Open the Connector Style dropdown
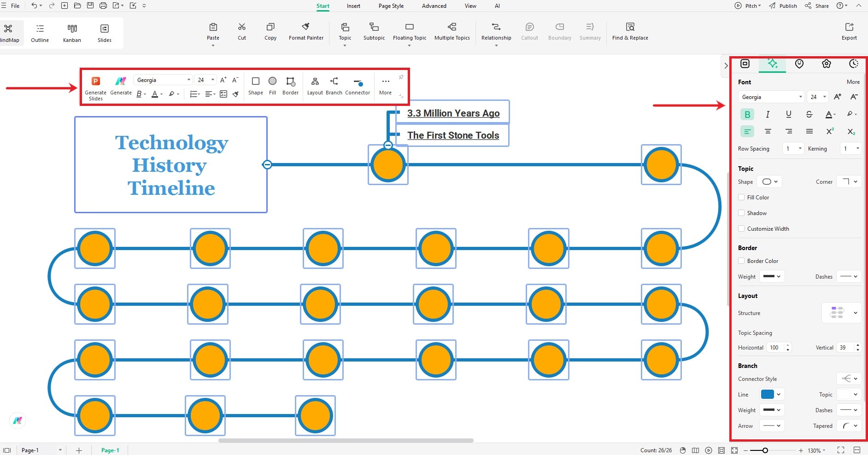868x455 pixels. 849,379
